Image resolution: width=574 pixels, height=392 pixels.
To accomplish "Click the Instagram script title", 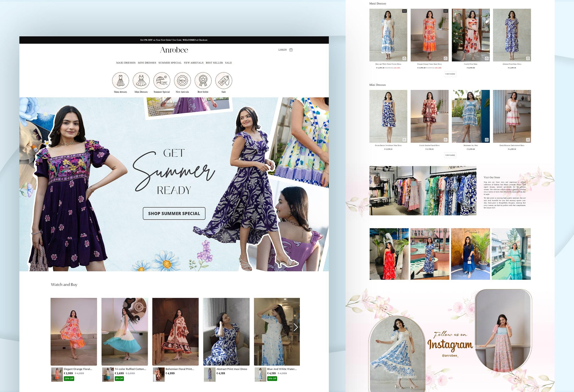I will pos(450,345).
